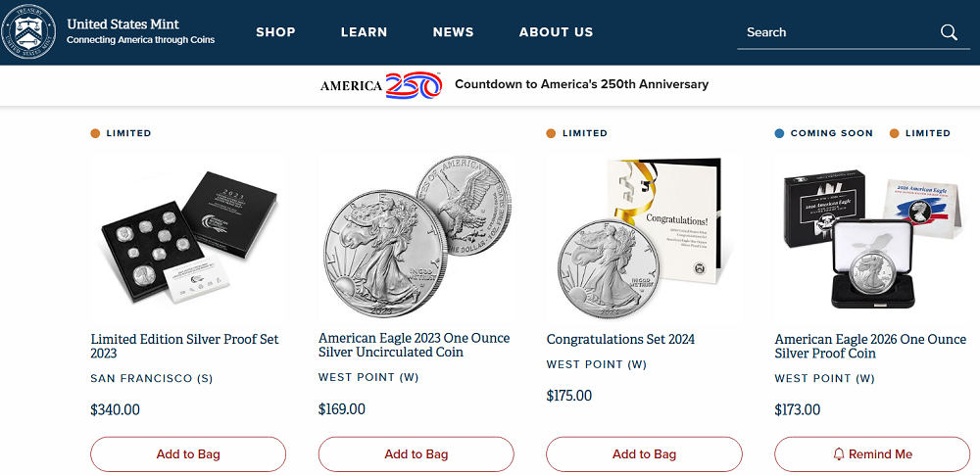The image size is (980, 475).
Task: Click the search magnifying glass icon
Action: pos(949,32)
